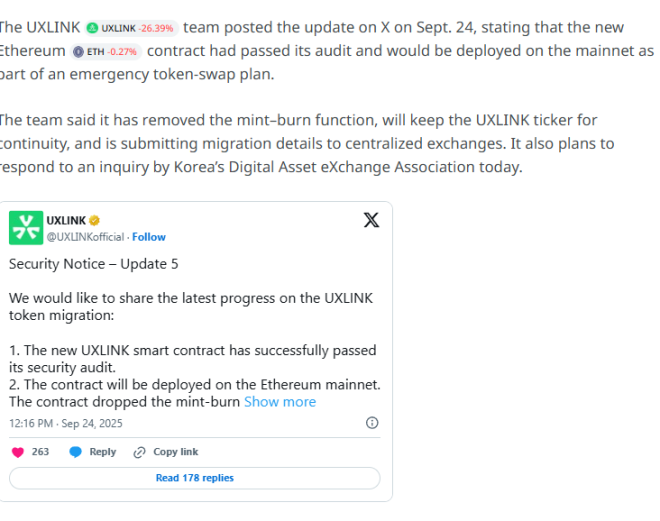Click the green UXLINK token icon
This screenshot has height=521, width=660.
92,28
